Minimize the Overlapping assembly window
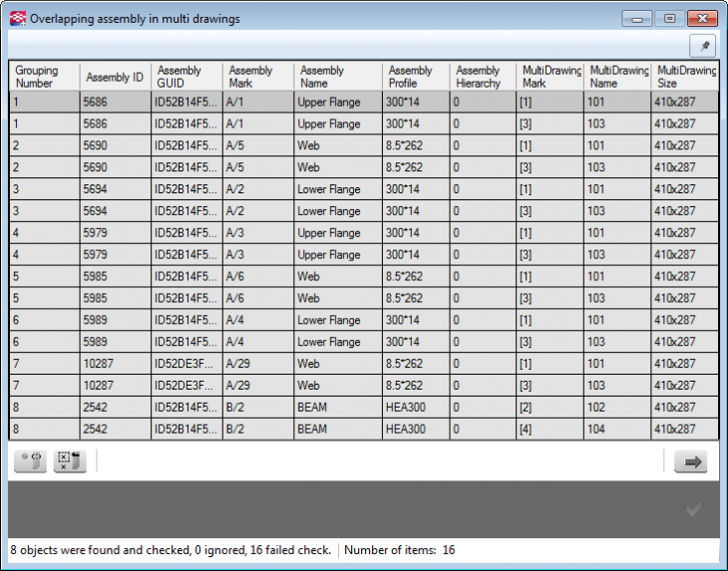Viewport: 728px width, 571px height. tap(637, 19)
